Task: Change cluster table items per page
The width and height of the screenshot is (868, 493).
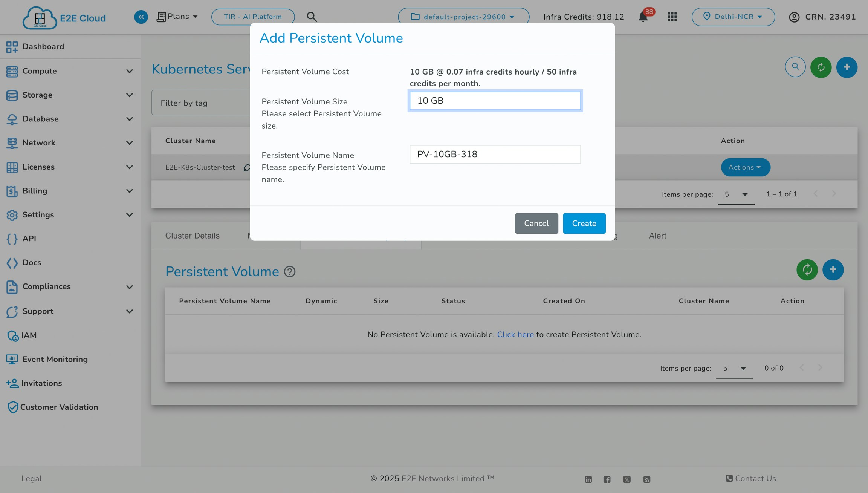Action: click(x=736, y=194)
